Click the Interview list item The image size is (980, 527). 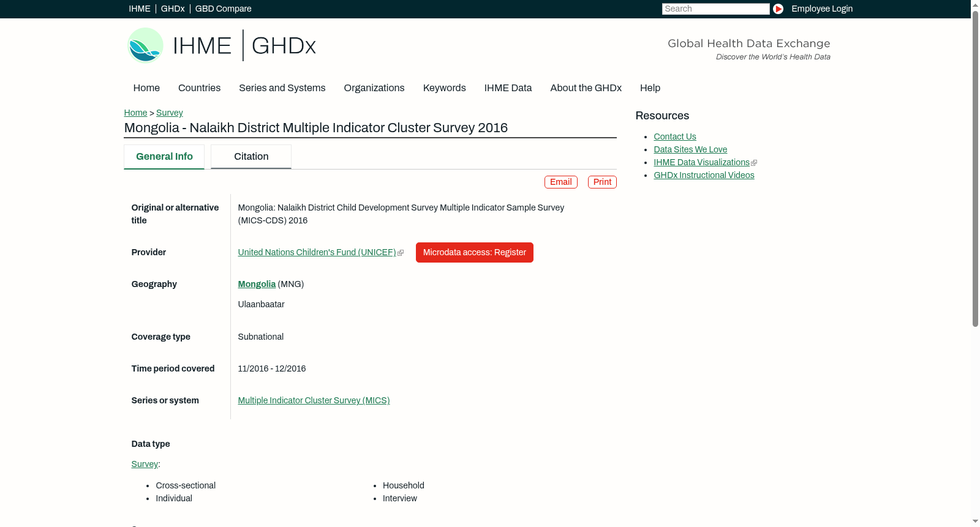[x=400, y=498]
